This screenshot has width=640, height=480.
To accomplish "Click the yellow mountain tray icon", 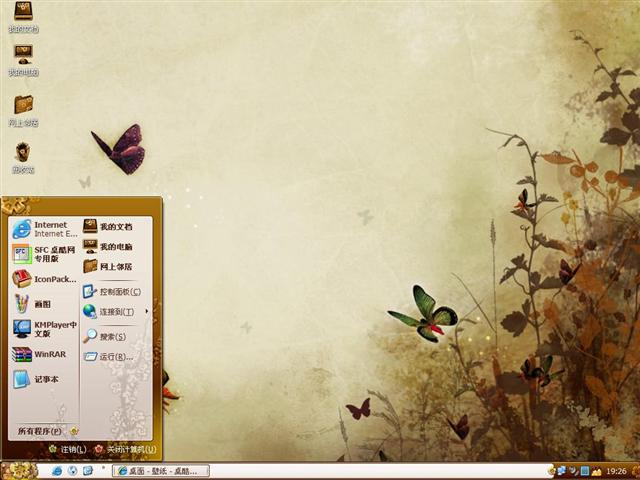I will [x=597, y=471].
